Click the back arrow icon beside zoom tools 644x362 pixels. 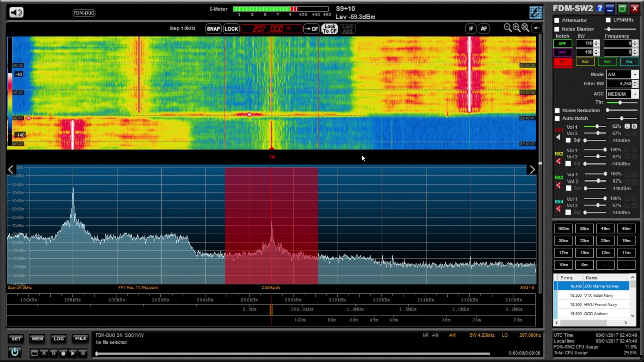[537, 28]
